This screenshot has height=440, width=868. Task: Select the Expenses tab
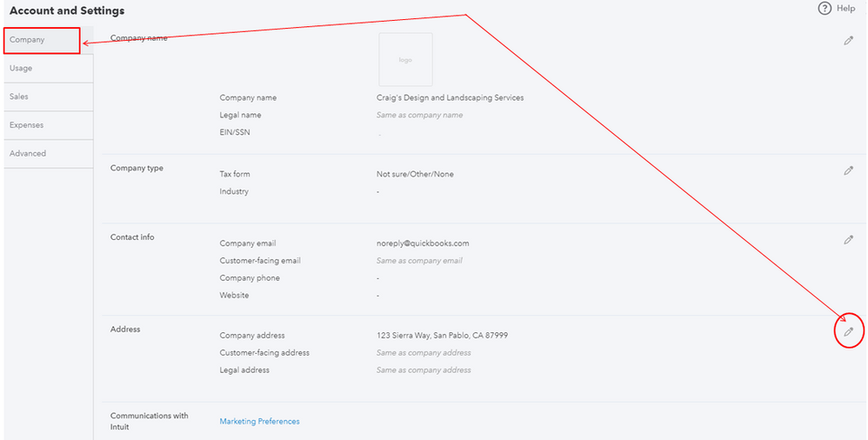pos(49,125)
